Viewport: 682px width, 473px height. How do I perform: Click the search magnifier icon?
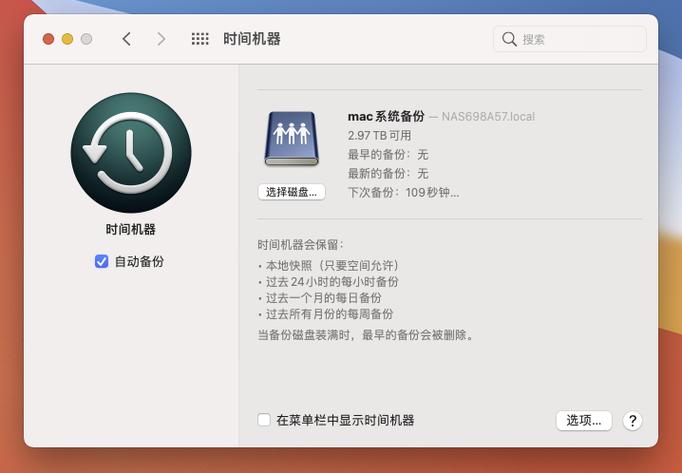click(x=509, y=39)
